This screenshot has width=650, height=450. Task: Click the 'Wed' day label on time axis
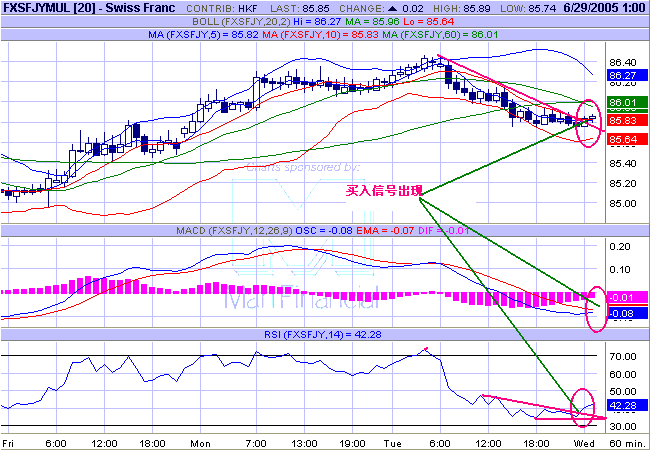pyautogui.click(x=584, y=443)
